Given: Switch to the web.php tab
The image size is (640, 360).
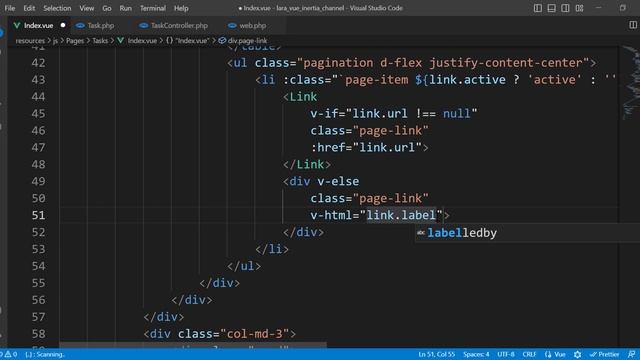Looking at the screenshot, I should [253, 25].
